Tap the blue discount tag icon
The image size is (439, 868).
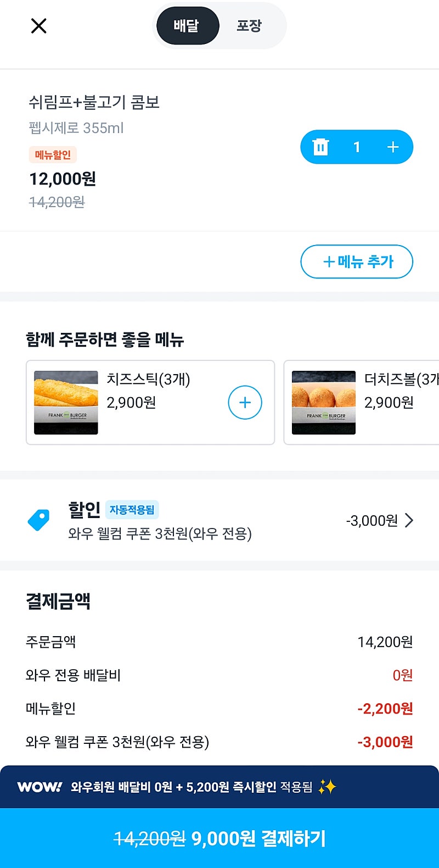[x=39, y=520]
